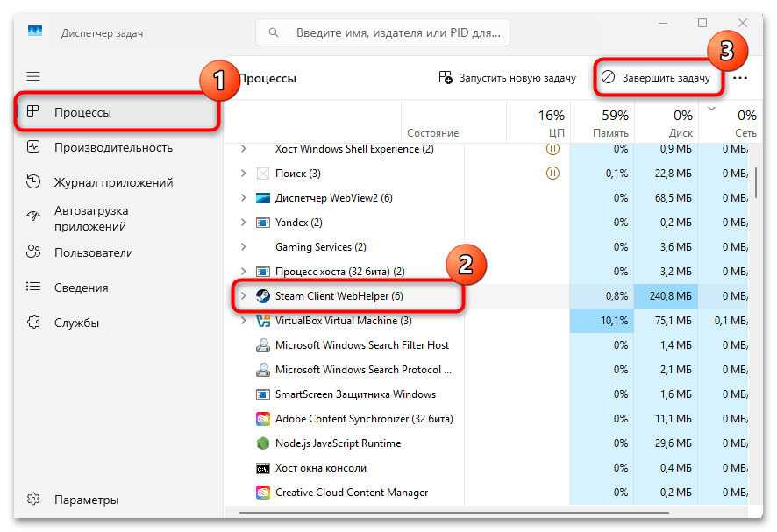Viewport: 777px width, 532px height.
Task: Click the Adobe Content Synchronizer icon
Action: click(x=262, y=419)
